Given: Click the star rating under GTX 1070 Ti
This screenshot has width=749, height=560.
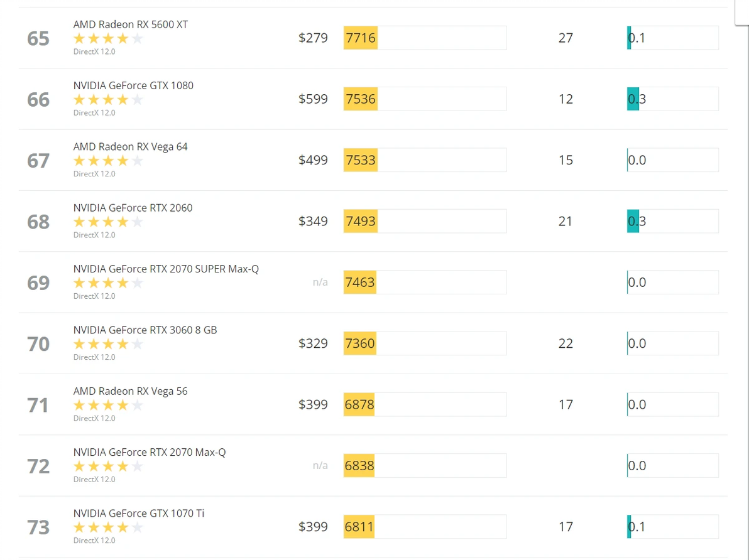Looking at the screenshot, I should [x=108, y=527].
